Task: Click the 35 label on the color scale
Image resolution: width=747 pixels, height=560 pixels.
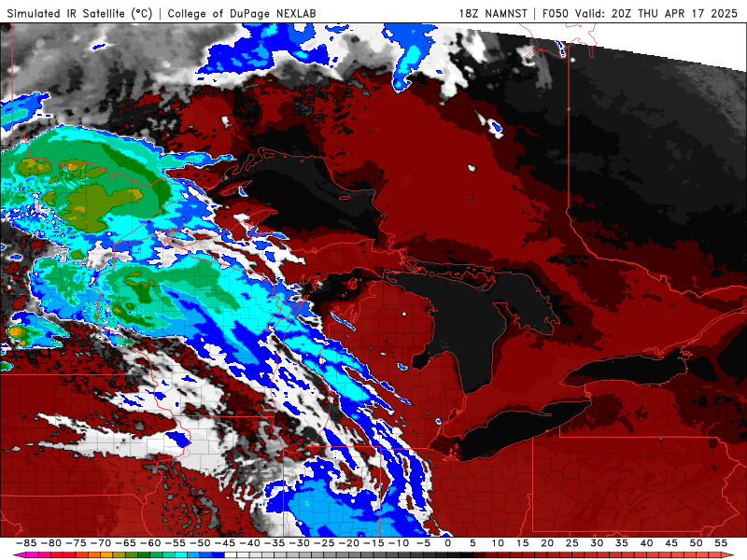Action: click(x=622, y=543)
